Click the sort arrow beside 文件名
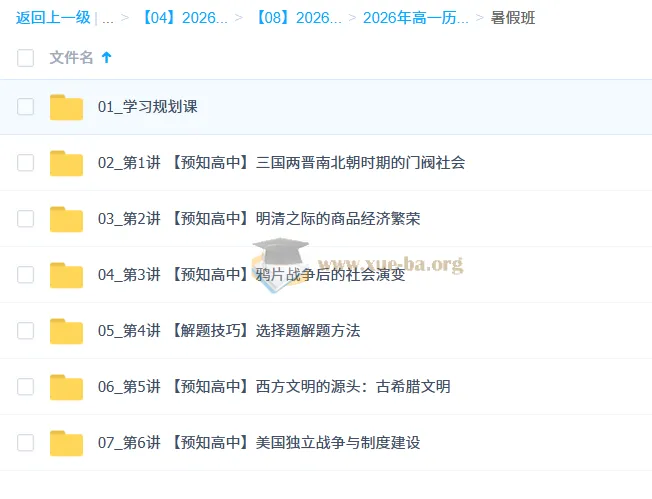Image resolution: width=652 pixels, height=499 pixels. pyautogui.click(x=107, y=58)
